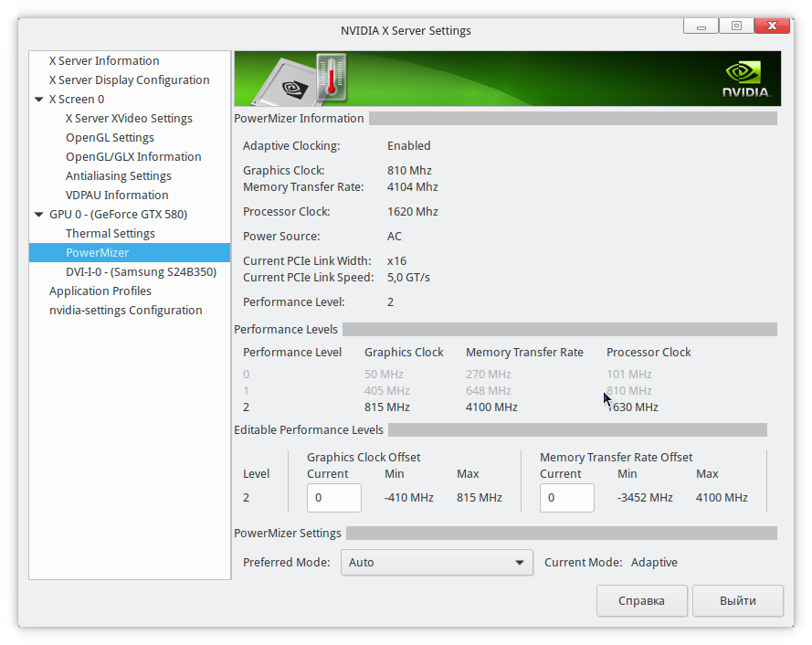This screenshot has height=645, width=812.
Task: Open X Server Display Configuration page
Action: [129, 80]
